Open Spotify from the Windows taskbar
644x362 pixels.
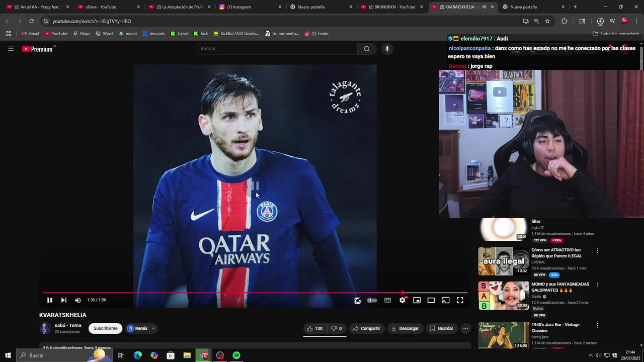coord(236,355)
